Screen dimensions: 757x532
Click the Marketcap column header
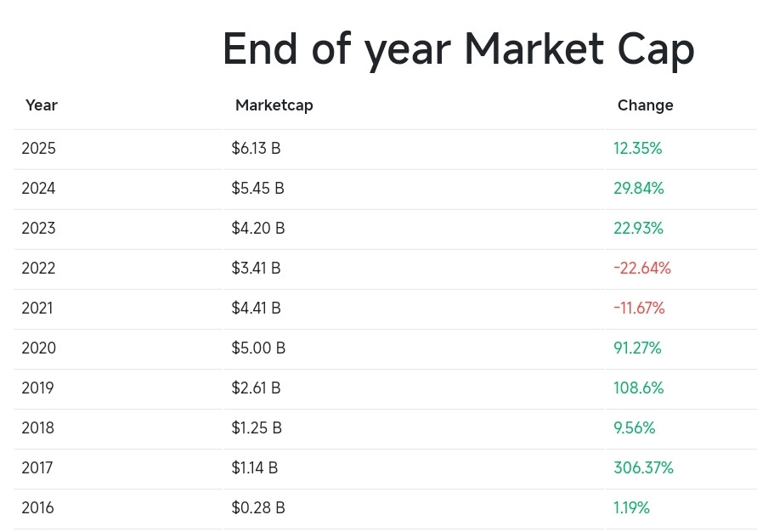(x=274, y=105)
